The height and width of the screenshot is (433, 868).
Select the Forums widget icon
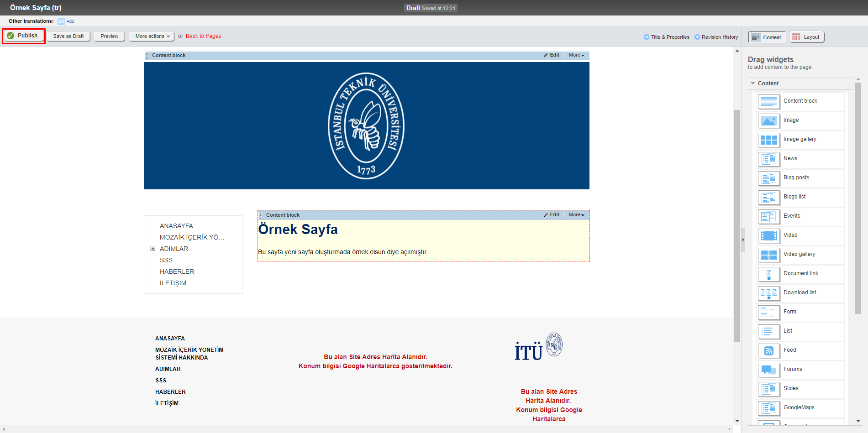pyautogui.click(x=769, y=370)
